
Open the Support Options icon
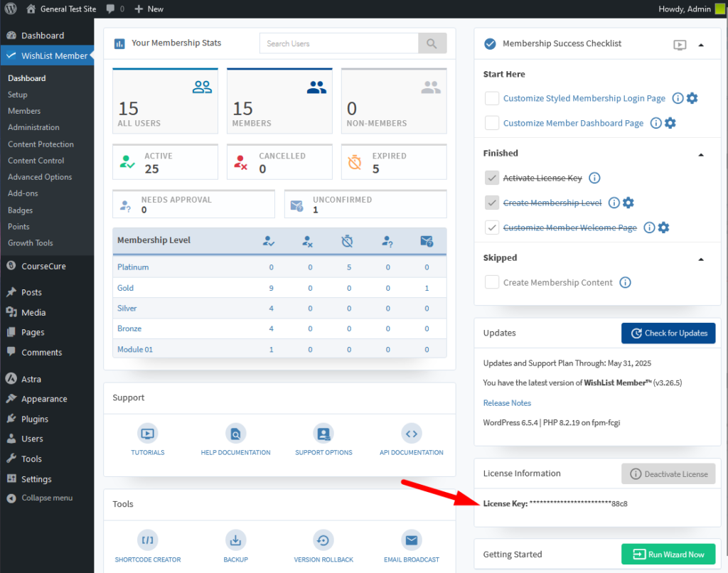click(x=323, y=434)
